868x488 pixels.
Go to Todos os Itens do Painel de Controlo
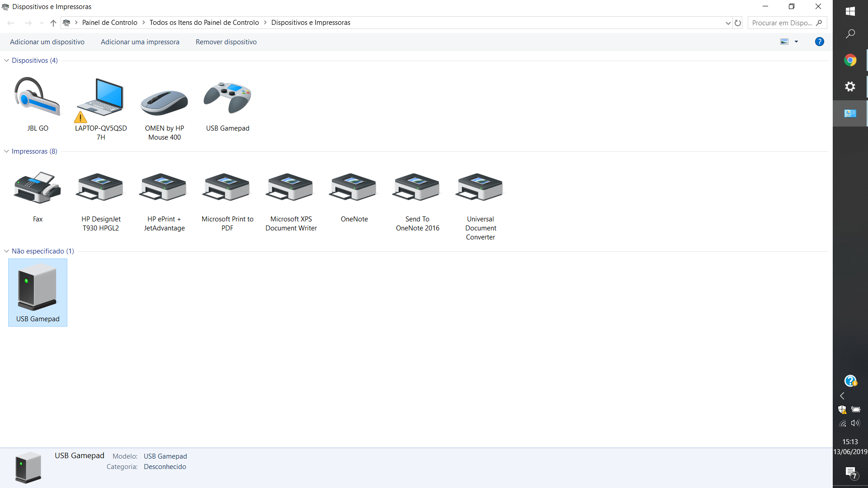204,23
